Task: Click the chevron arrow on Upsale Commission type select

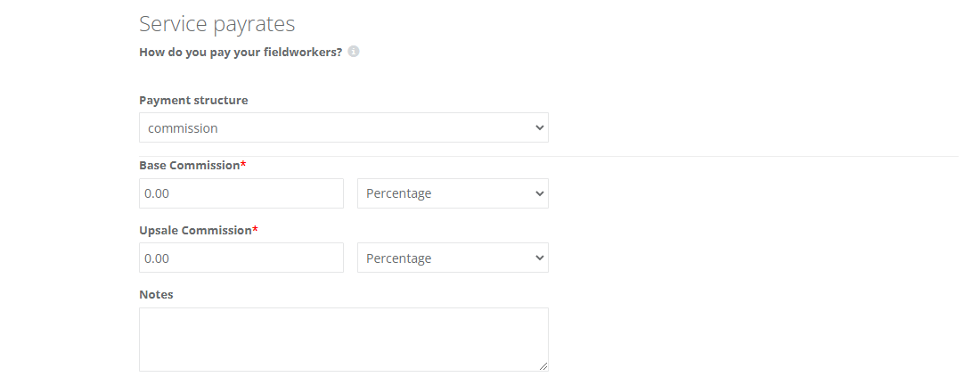Action: pos(538,258)
